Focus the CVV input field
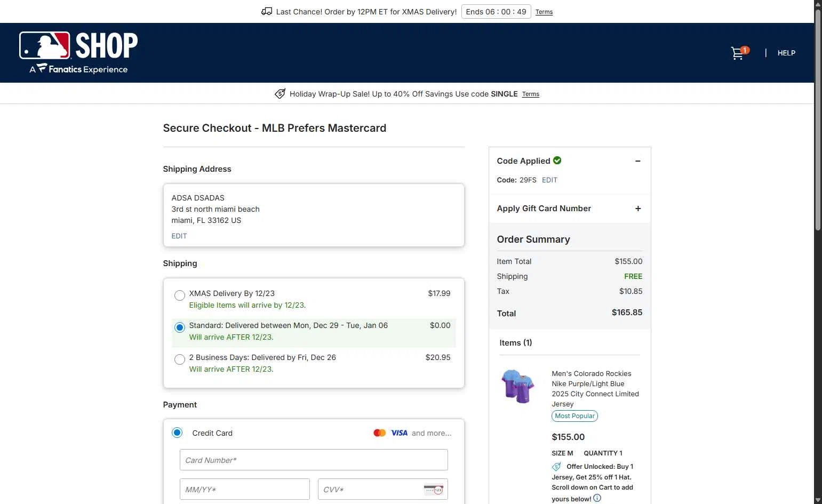Viewport: 822px width, 504px height. pos(382,489)
